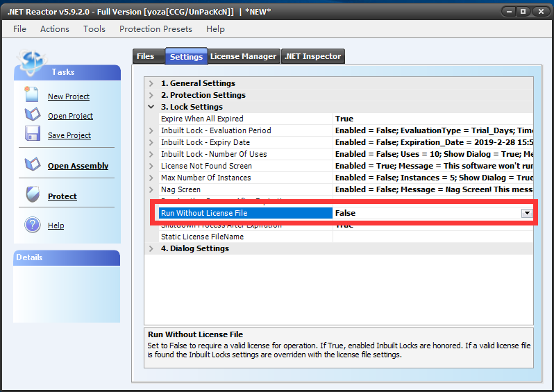Switch to the License Manager tab
The width and height of the screenshot is (554, 392).
[244, 56]
